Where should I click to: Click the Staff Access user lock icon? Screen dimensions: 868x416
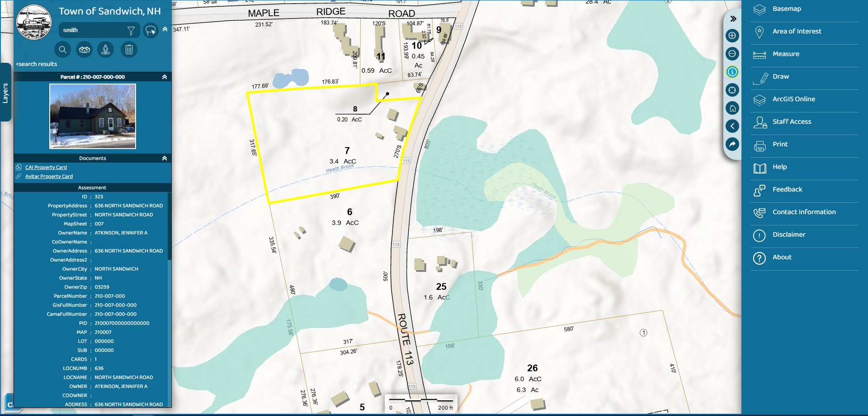point(760,122)
